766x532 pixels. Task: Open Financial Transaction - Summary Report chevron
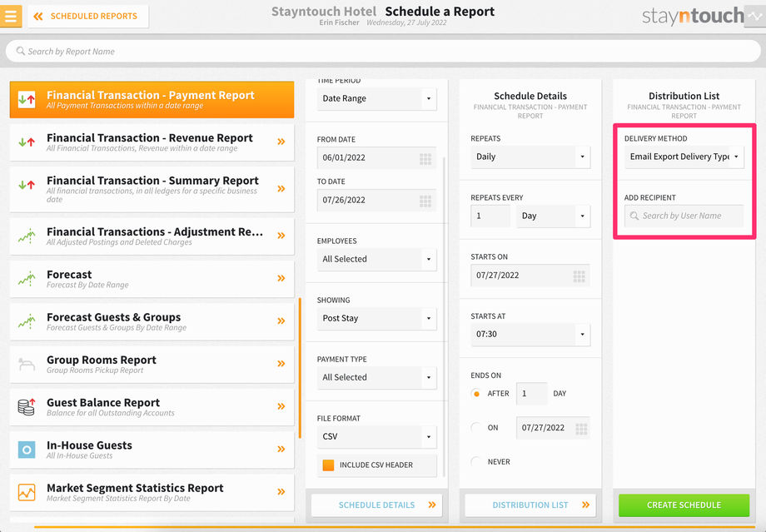(x=281, y=188)
